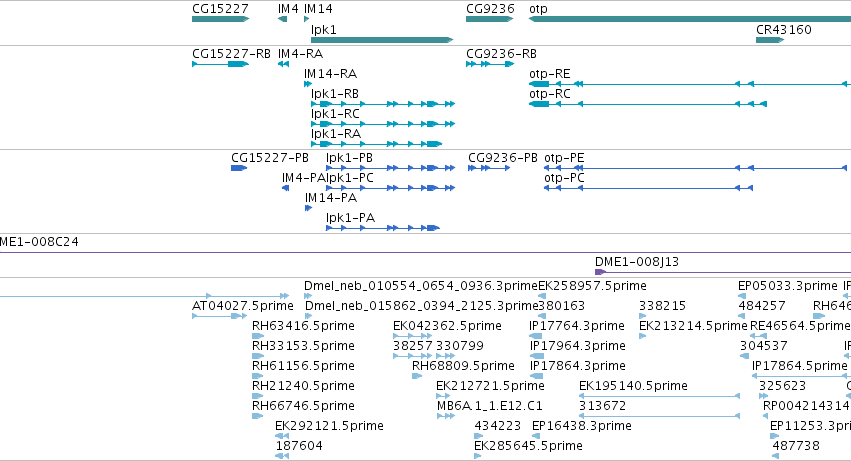851x461 pixels.
Task: Click the EK212721.5prime EST label
Action: click(490, 386)
